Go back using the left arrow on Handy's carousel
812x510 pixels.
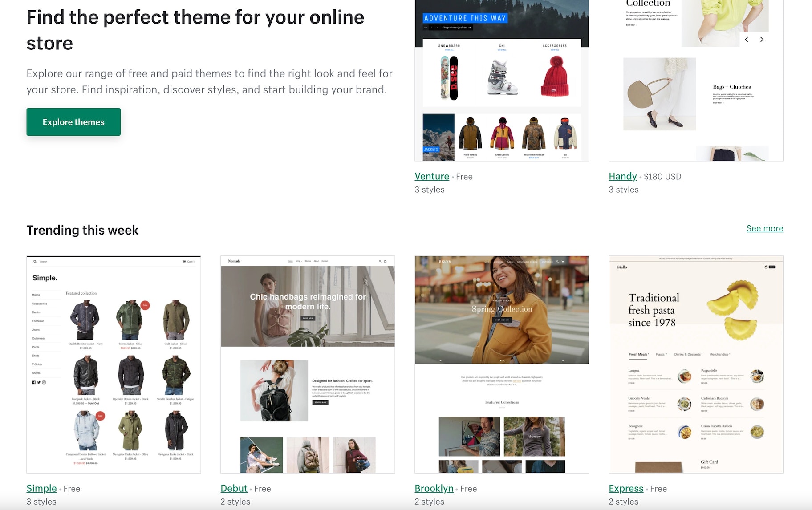click(x=747, y=40)
